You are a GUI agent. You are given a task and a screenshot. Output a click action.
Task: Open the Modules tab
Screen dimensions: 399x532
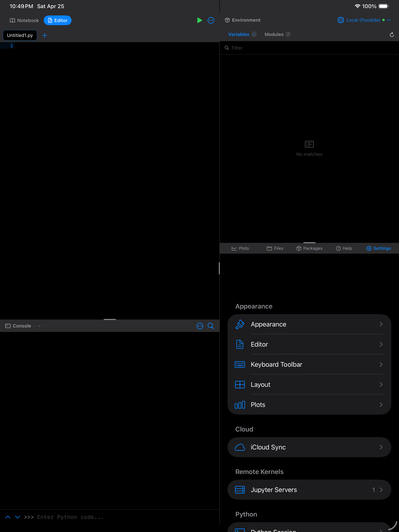click(x=278, y=34)
